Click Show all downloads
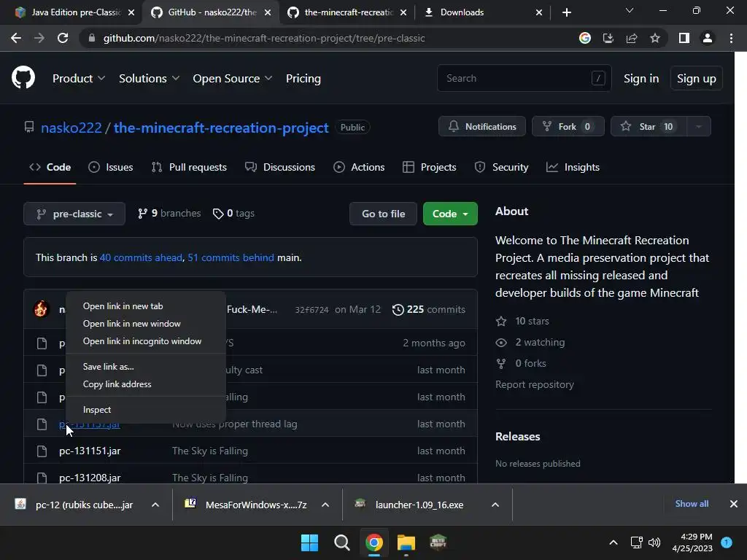Viewport: 747px width, 560px height. pyautogui.click(x=692, y=504)
